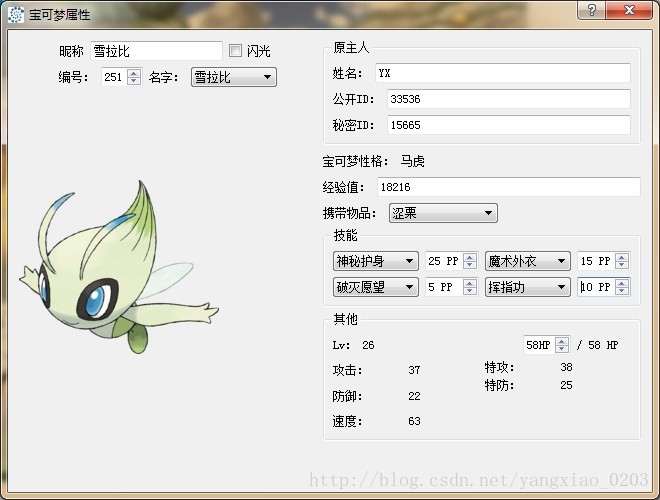Increase the current 58HP value

tap(562, 341)
